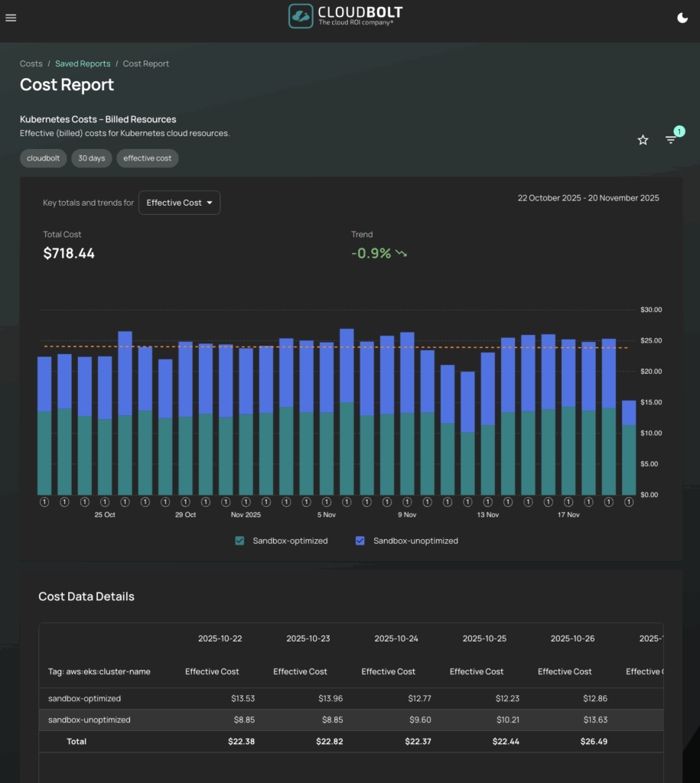
Task: Toggle dark mode with the moon icon
Action: click(682, 17)
